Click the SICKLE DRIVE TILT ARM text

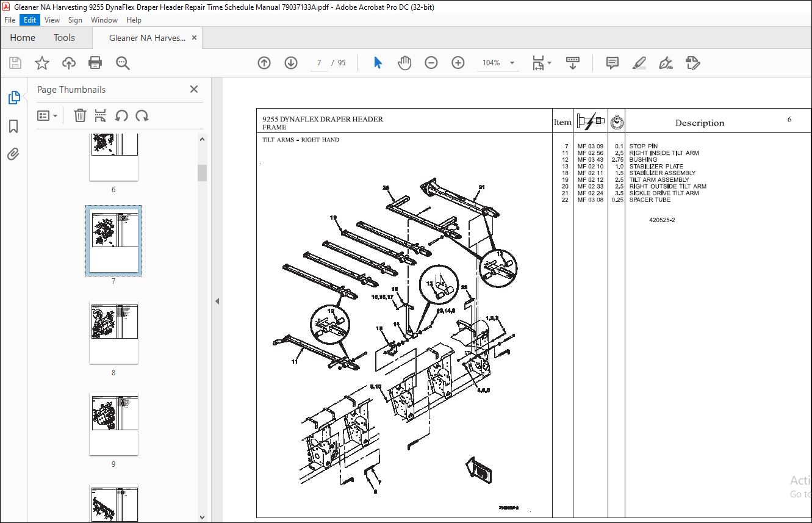tap(664, 193)
